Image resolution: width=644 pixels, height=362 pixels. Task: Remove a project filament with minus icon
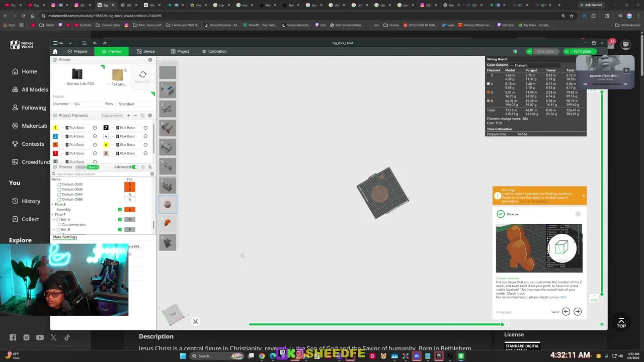click(x=135, y=116)
